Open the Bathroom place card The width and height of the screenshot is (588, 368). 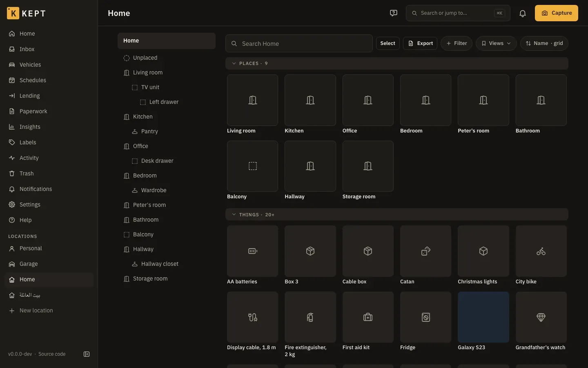click(x=541, y=104)
